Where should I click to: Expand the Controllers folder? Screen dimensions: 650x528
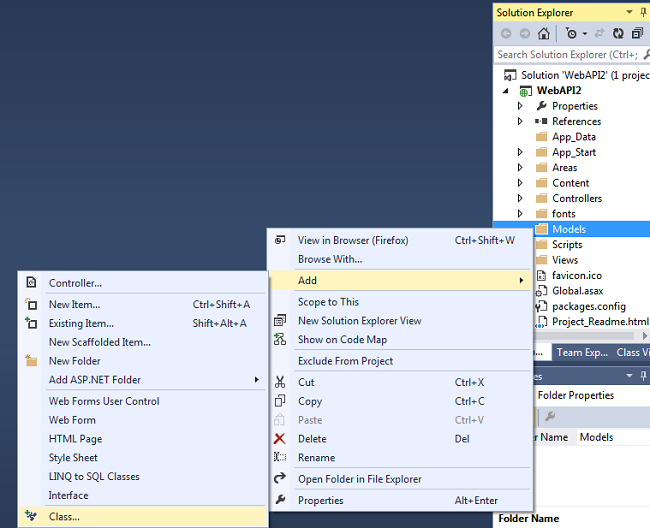520,198
